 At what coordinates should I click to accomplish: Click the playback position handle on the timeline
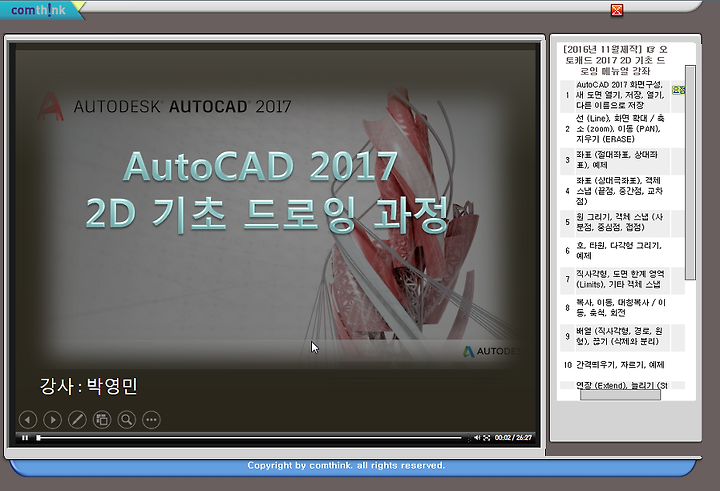point(39,438)
